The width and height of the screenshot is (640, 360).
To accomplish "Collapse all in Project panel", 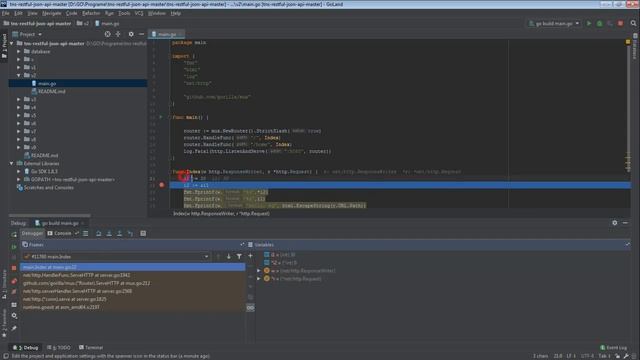I will pyautogui.click(x=118, y=34).
